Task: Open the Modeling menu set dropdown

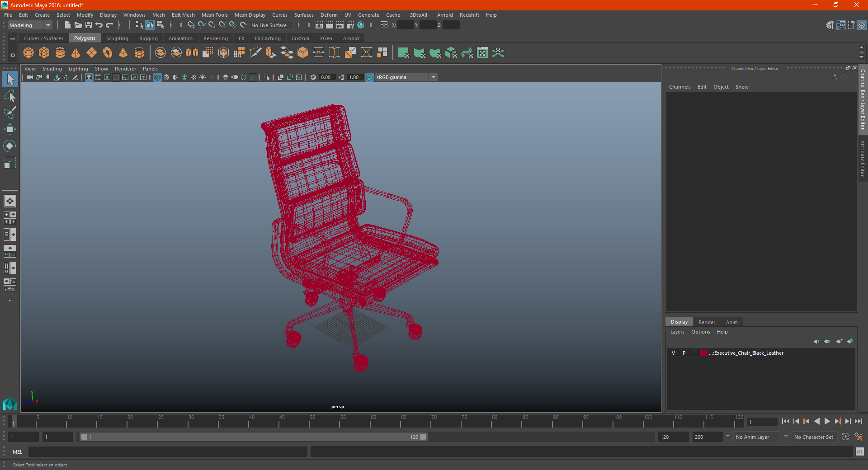Action: point(30,25)
